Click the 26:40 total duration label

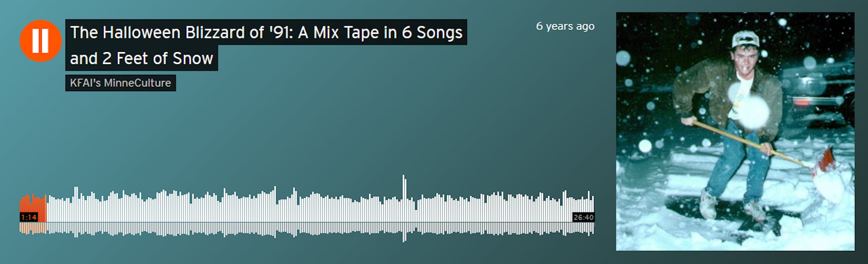pyautogui.click(x=583, y=217)
